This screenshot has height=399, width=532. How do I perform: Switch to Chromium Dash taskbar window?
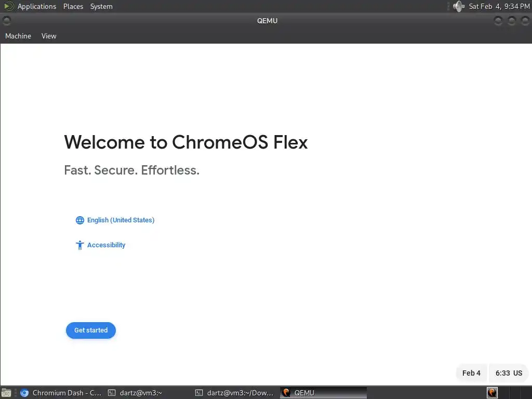pos(61,393)
